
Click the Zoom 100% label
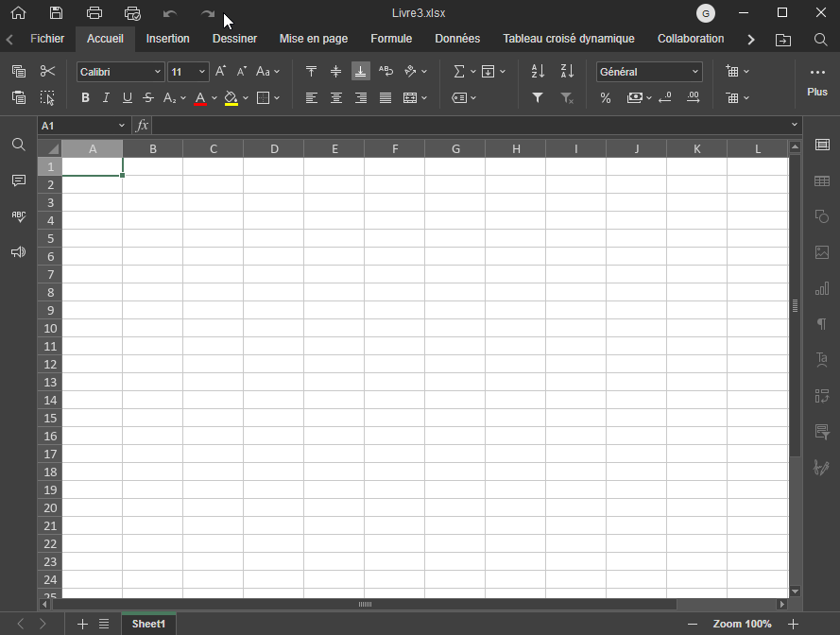point(742,624)
